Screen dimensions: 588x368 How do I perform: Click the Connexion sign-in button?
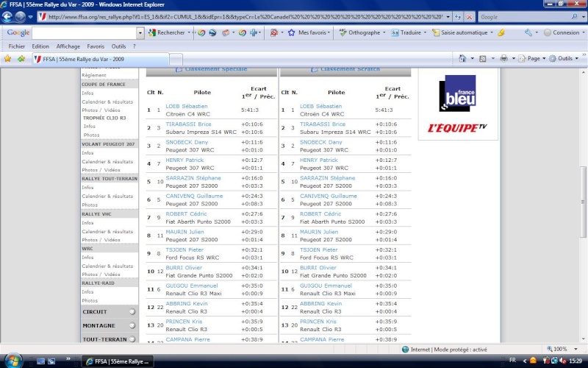point(562,32)
